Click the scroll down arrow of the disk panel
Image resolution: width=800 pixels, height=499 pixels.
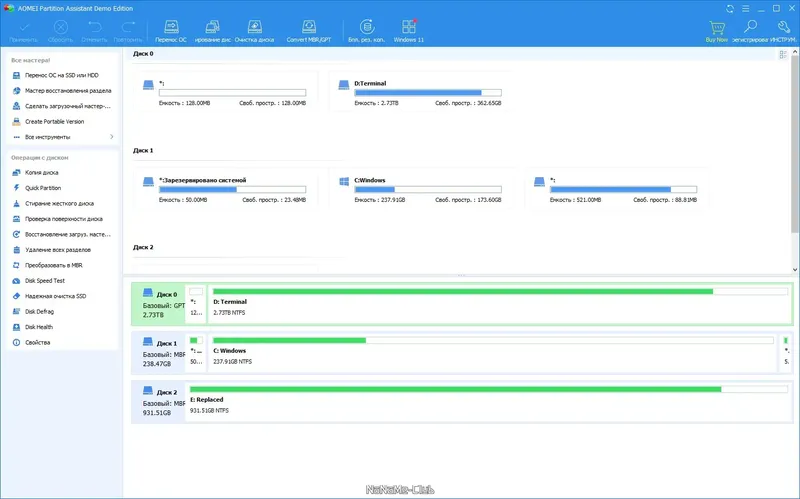pos(795,269)
